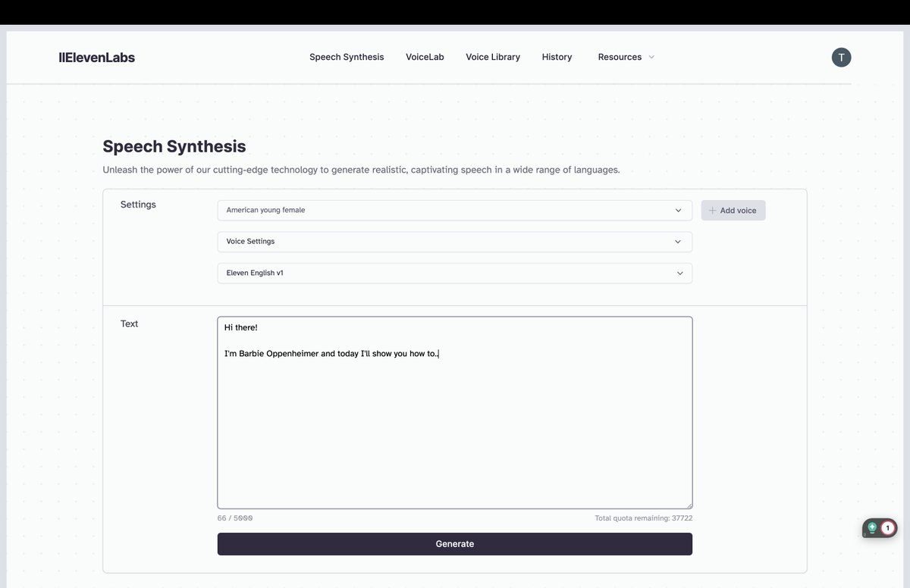Click the 'Unleash the power' description text
910x588 pixels.
click(x=361, y=170)
